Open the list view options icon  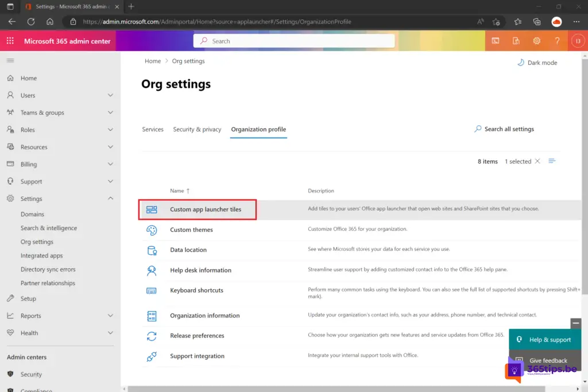(x=552, y=161)
